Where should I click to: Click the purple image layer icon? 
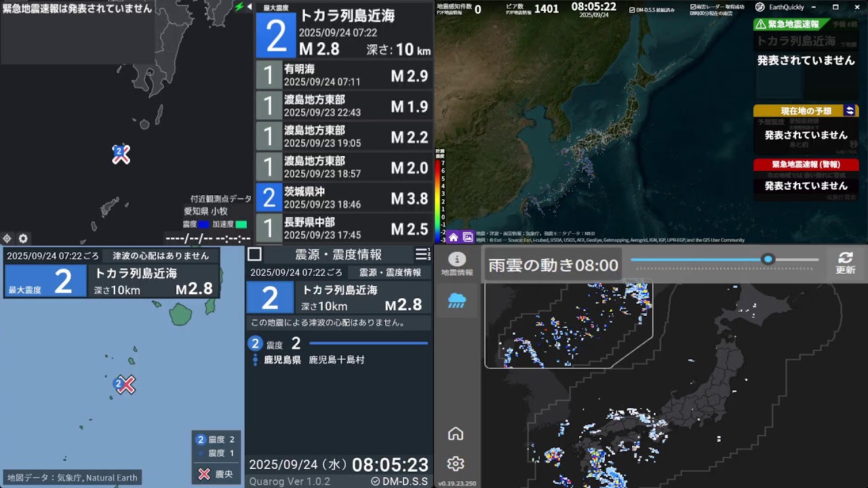coord(468,237)
